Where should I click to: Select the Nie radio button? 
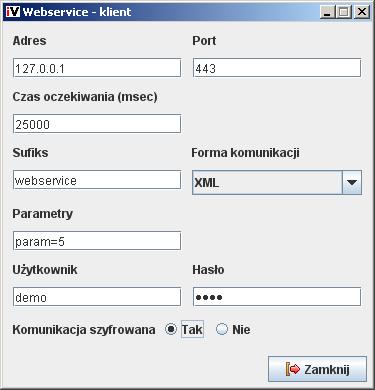point(222,329)
